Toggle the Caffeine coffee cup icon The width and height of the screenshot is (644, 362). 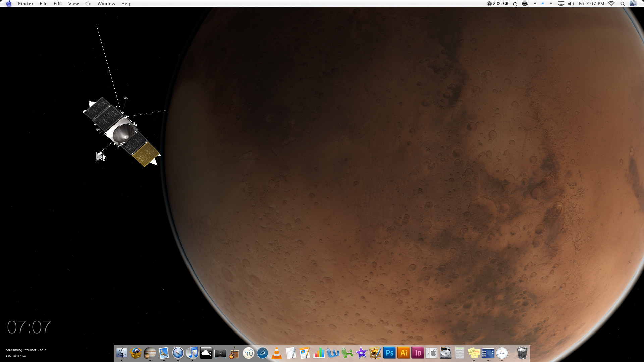click(525, 4)
